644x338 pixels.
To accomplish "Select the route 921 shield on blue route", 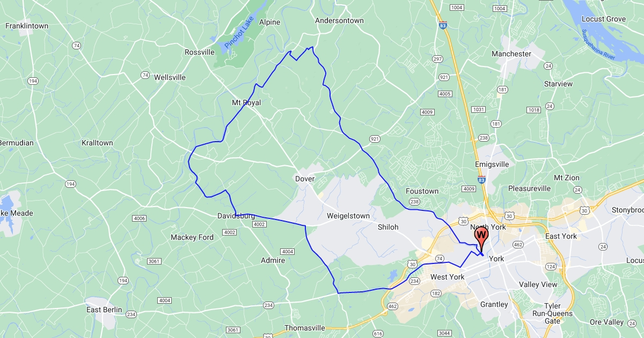I will click(374, 139).
